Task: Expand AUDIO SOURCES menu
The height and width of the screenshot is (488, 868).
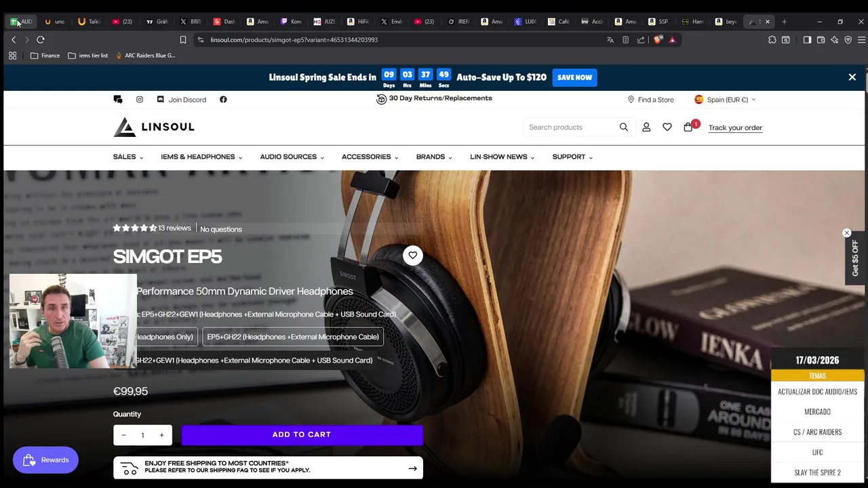Action: pos(292,157)
